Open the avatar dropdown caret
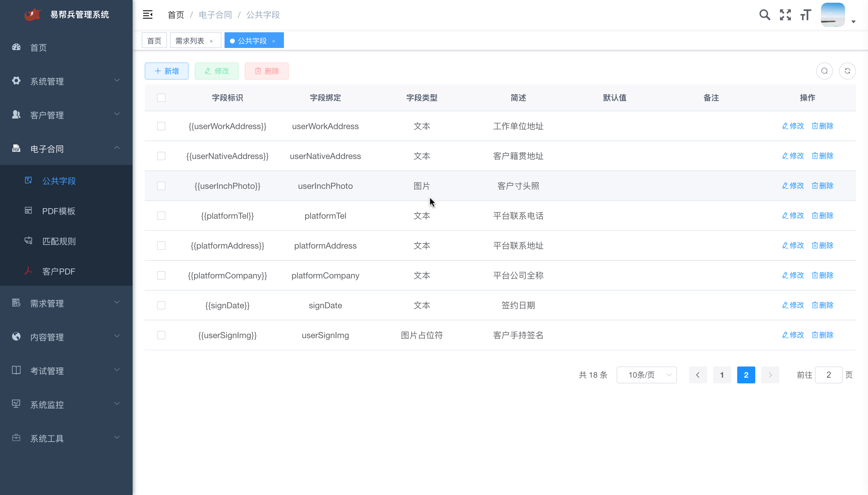 coord(854,22)
